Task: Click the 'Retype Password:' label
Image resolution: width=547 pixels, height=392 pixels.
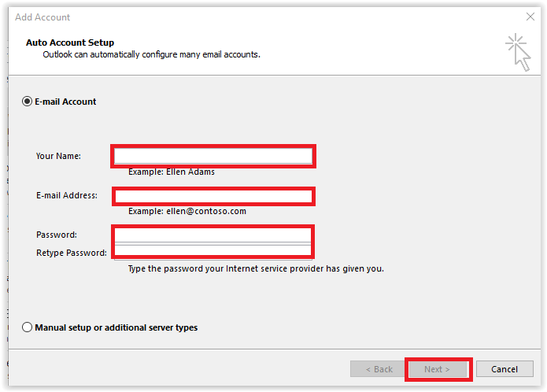Action: click(x=72, y=253)
